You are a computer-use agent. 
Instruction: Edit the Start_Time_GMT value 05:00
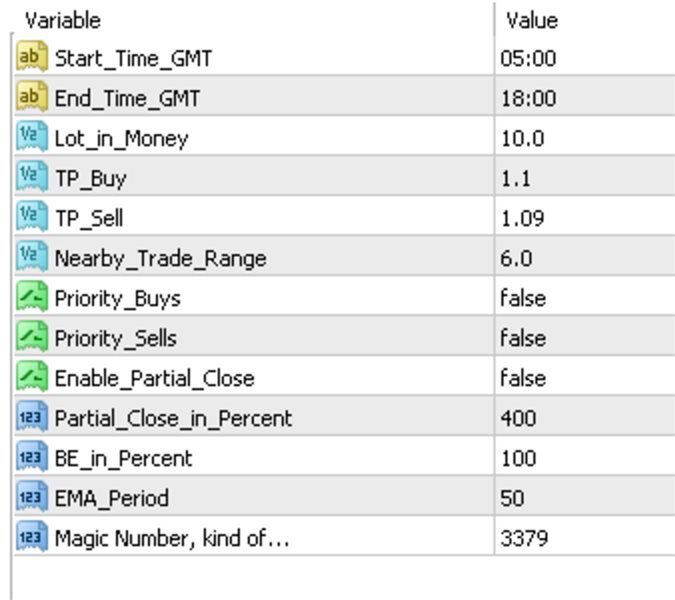click(x=529, y=58)
